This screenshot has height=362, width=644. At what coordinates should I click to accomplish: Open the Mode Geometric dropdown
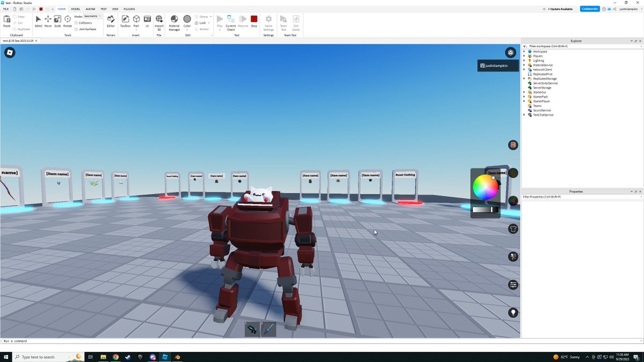(x=92, y=16)
